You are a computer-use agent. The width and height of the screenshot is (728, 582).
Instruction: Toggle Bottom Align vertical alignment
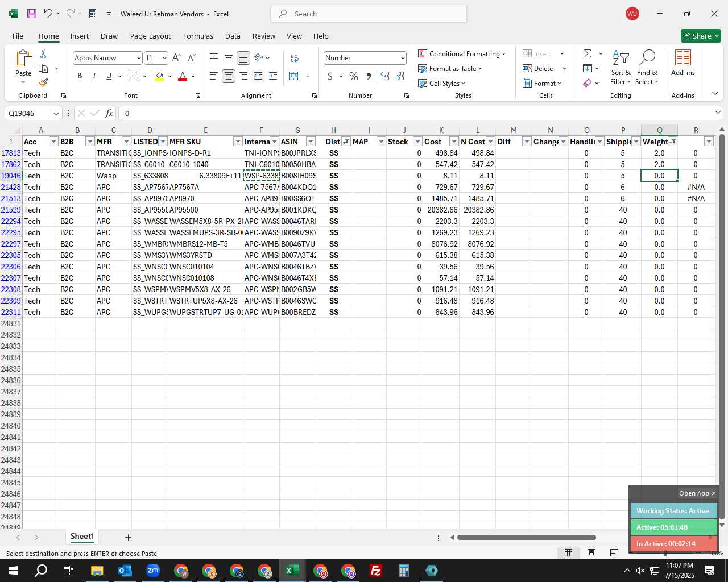[x=243, y=57]
